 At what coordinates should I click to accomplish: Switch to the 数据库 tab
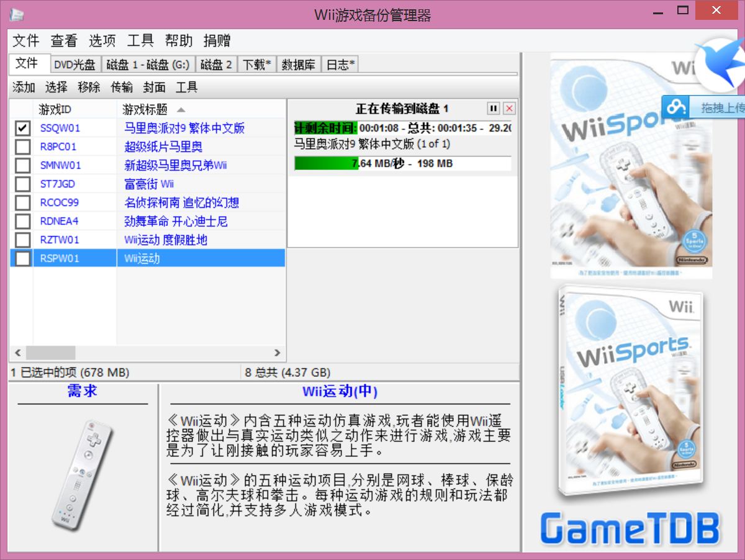tap(298, 65)
